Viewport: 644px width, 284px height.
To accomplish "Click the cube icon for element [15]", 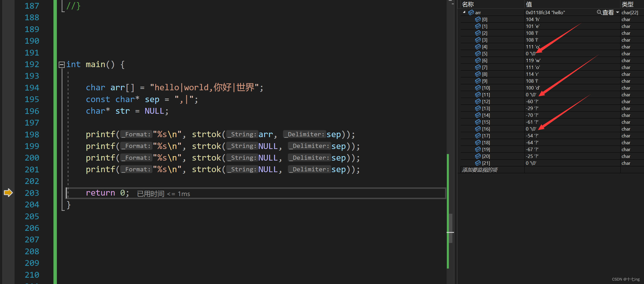I will pyautogui.click(x=478, y=122).
